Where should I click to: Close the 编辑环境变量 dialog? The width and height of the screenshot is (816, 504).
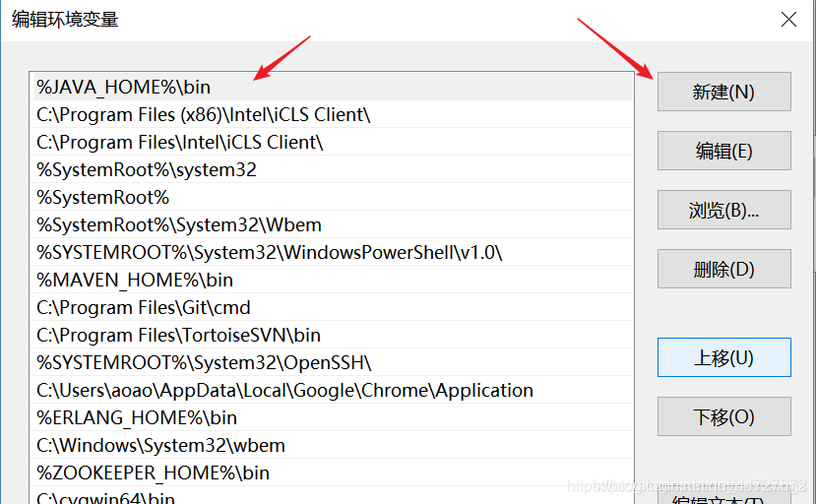pos(789,20)
